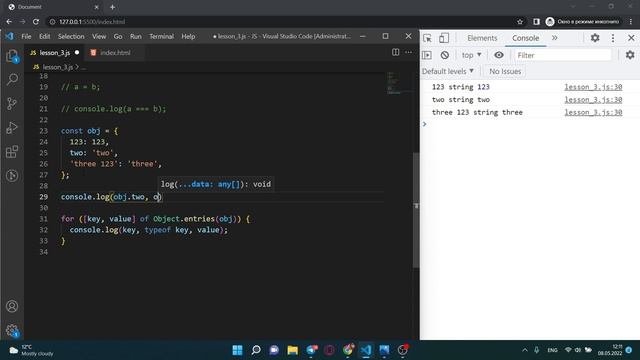Click lesson_3.js in the breadcrumb

pos(58,67)
